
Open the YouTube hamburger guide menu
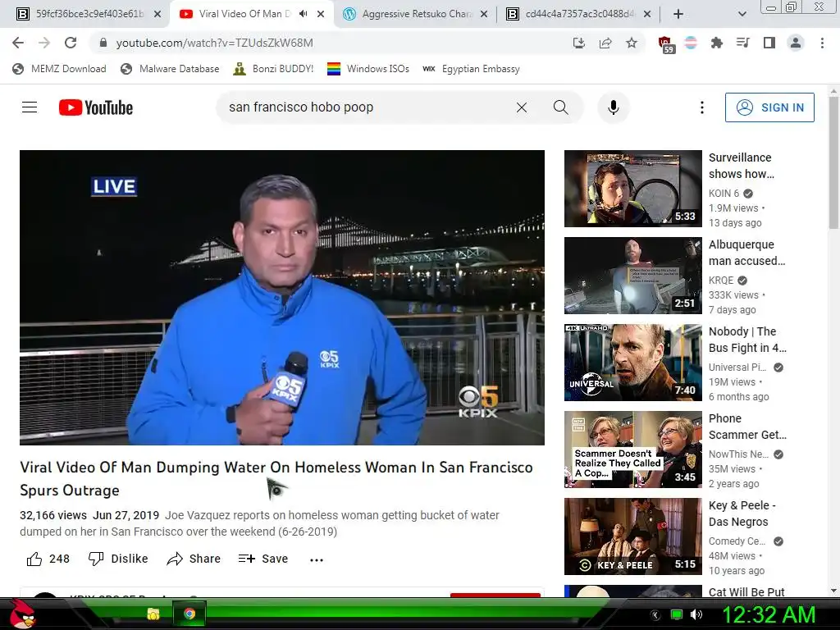tap(30, 107)
